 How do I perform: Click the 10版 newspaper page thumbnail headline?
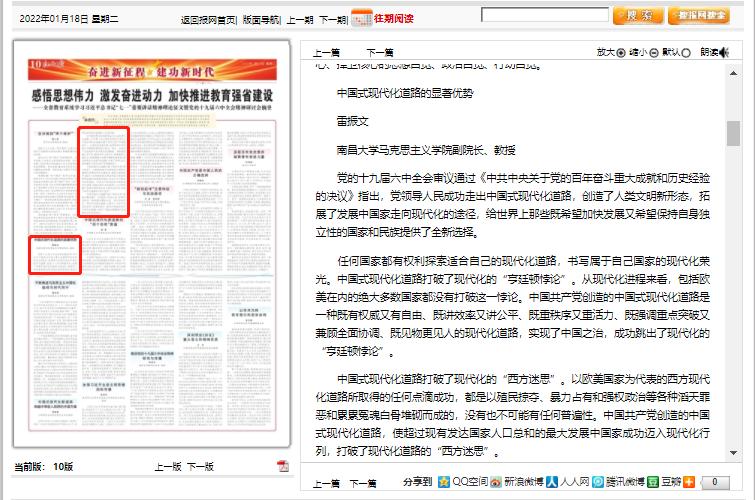pyautogui.click(x=152, y=95)
